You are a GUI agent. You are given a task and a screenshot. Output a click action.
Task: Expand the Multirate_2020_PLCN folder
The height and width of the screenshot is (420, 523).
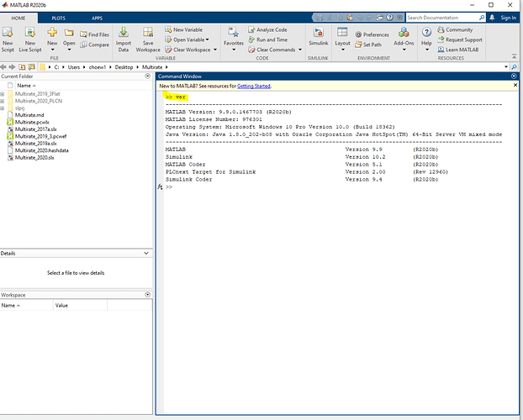tap(3, 101)
